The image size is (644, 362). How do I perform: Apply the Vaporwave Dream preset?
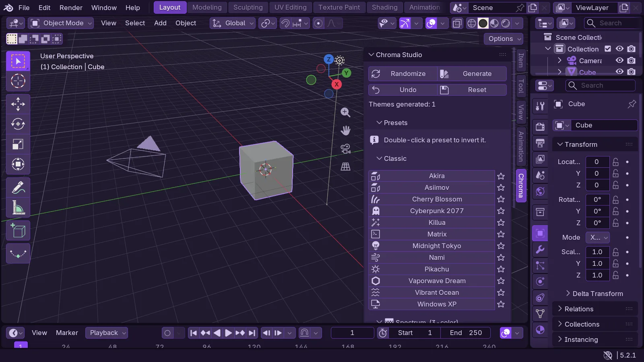431,281
